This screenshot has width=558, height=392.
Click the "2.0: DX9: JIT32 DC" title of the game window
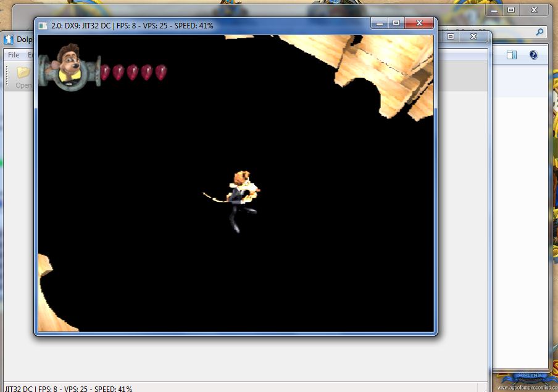(81, 26)
